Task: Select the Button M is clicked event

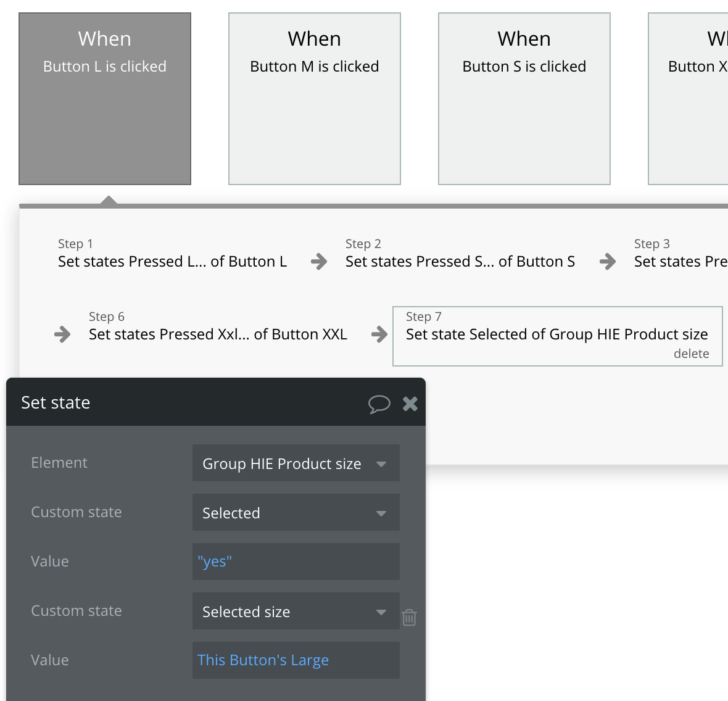Action: click(315, 99)
